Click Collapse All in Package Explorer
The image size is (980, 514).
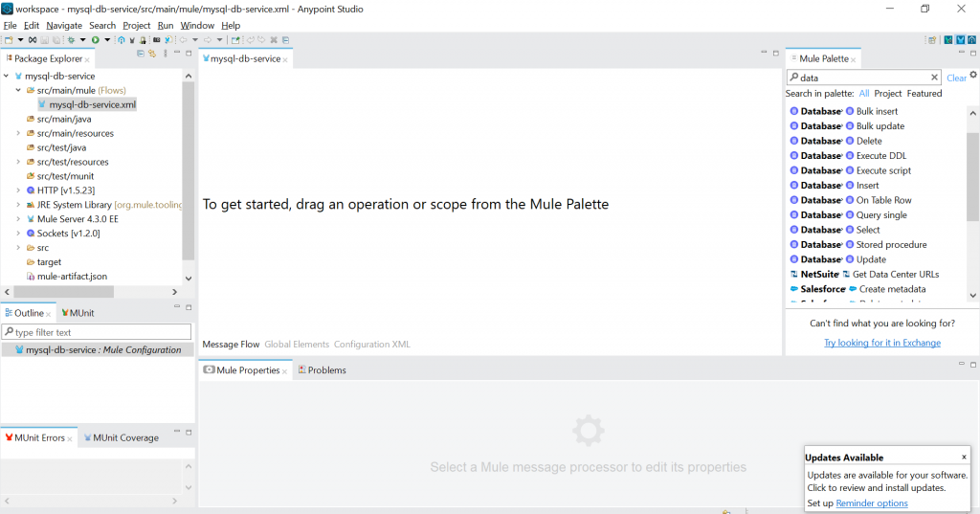pos(140,54)
